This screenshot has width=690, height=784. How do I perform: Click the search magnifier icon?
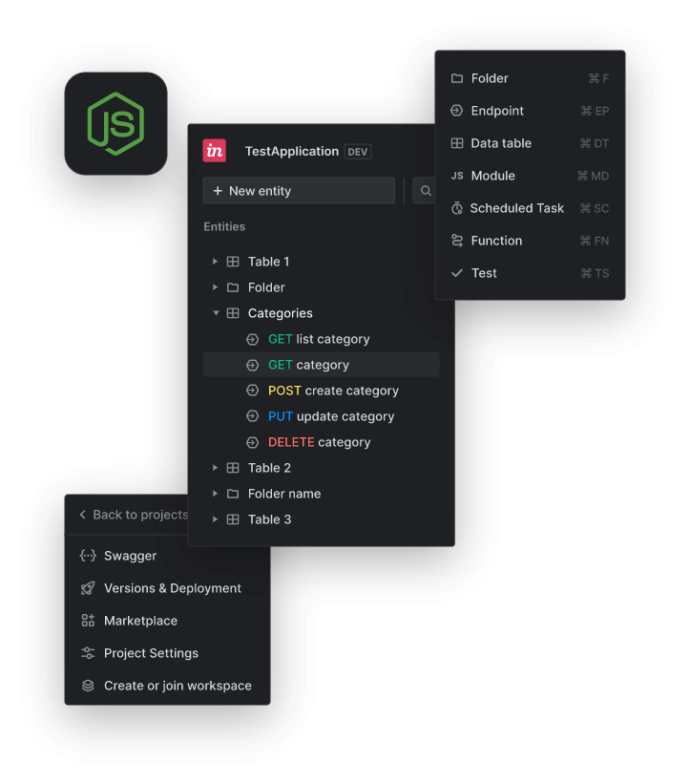pos(426,191)
